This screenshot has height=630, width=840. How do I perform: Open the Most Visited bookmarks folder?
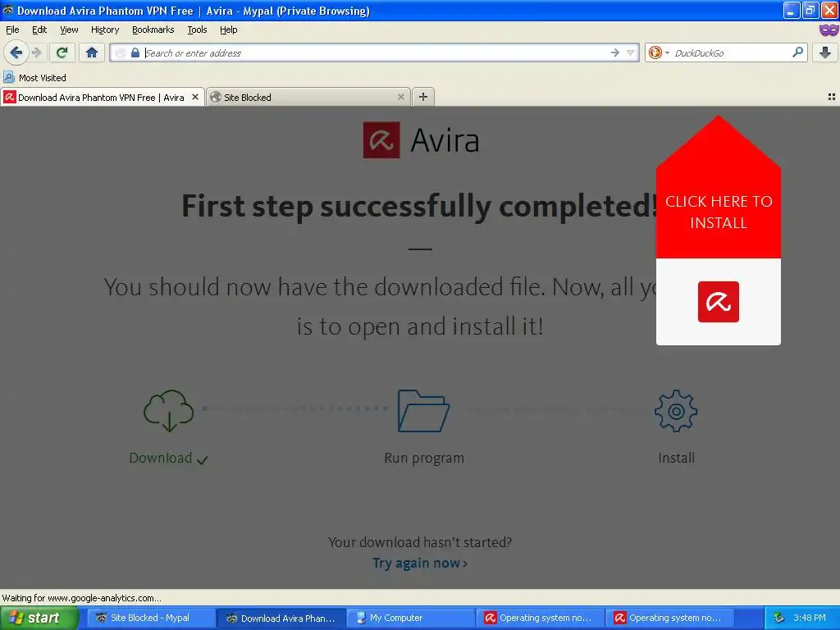coord(34,78)
